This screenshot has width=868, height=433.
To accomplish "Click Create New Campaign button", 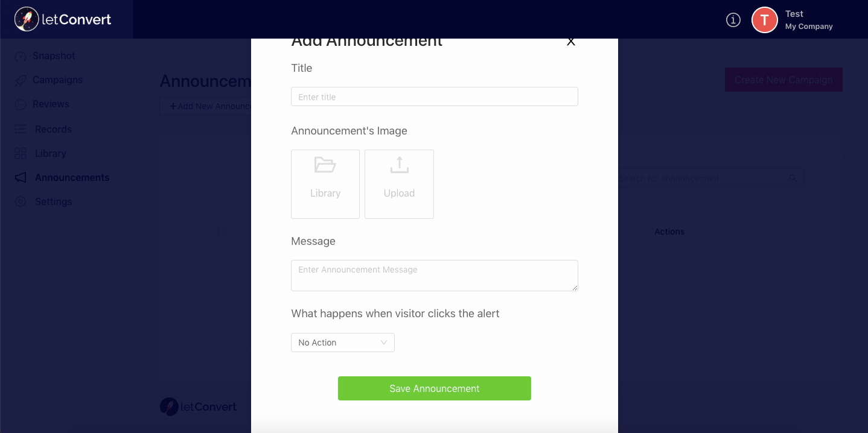I will click(x=783, y=80).
